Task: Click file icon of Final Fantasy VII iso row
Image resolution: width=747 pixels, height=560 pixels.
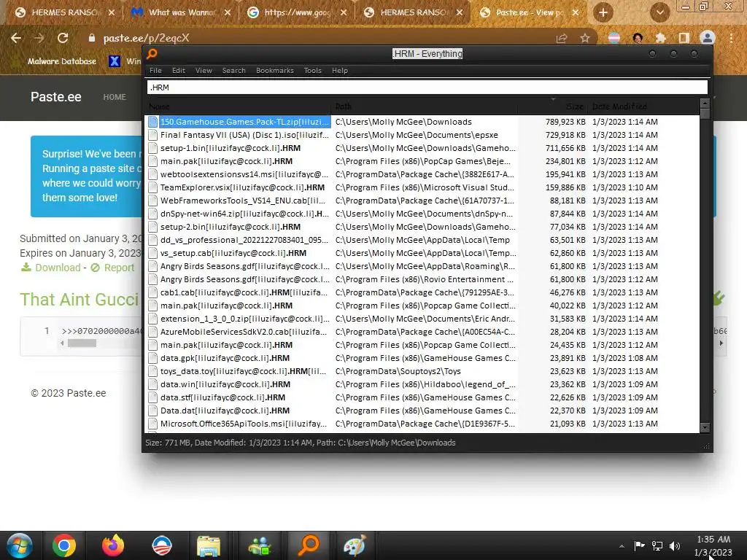Action: [x=152, y=135]
